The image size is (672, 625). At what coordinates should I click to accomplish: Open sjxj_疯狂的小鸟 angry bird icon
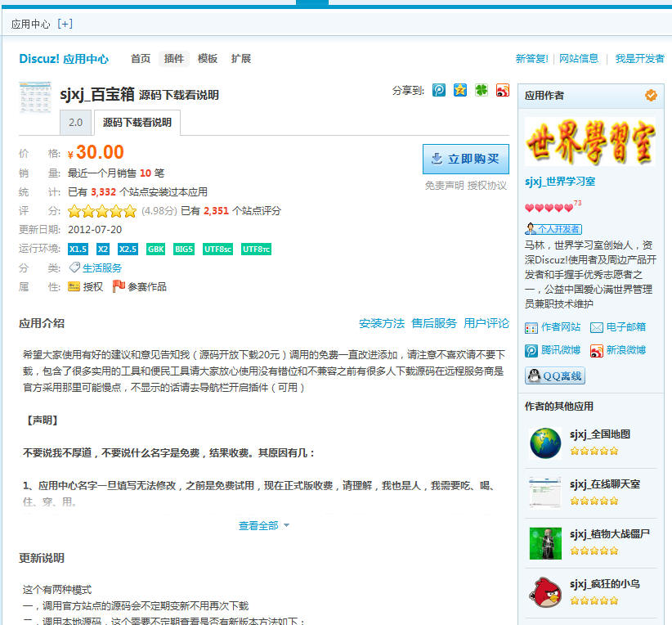pos(545,593)
